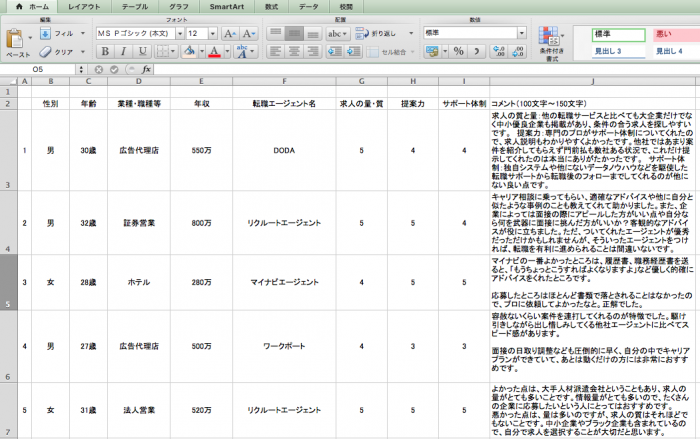Set vertical alignment to top
Image resolution: width=700 pixels, height=439 pixels.
tap(276, 33)
